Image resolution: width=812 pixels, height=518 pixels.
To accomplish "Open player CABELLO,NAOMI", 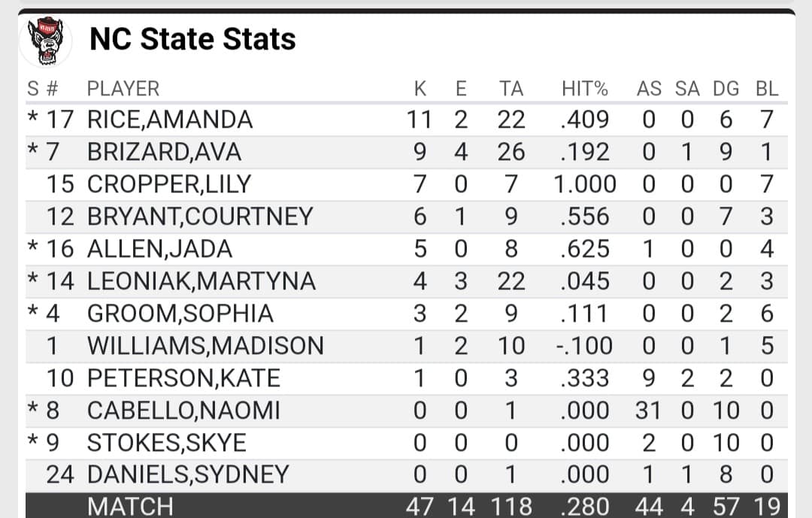I will (183, 410).
